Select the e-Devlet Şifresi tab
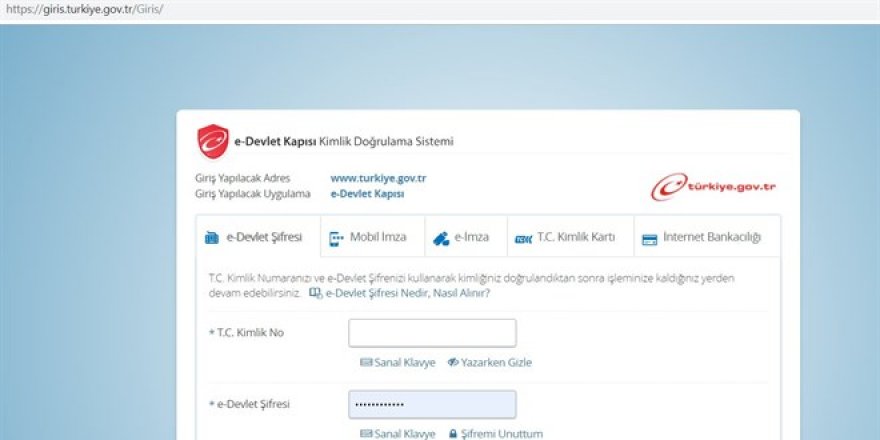 click(x=258, y=238)
